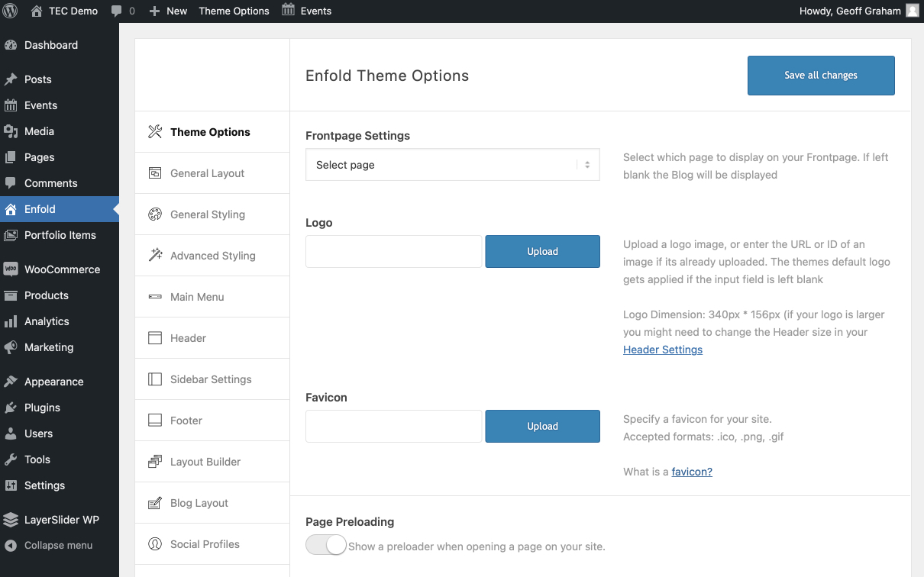
Task: Click the Appearance paintbrush icon
Action: pyautogui.click(x=11, y=382)
